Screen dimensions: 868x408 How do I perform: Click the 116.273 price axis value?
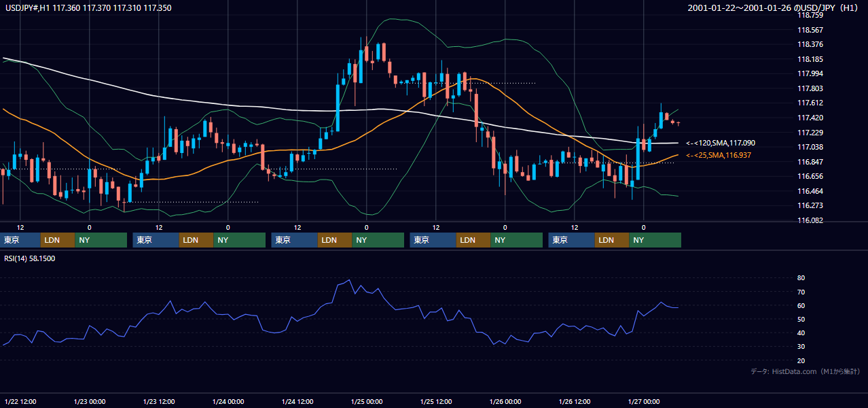pyautogui.click(x=809, y=205)
